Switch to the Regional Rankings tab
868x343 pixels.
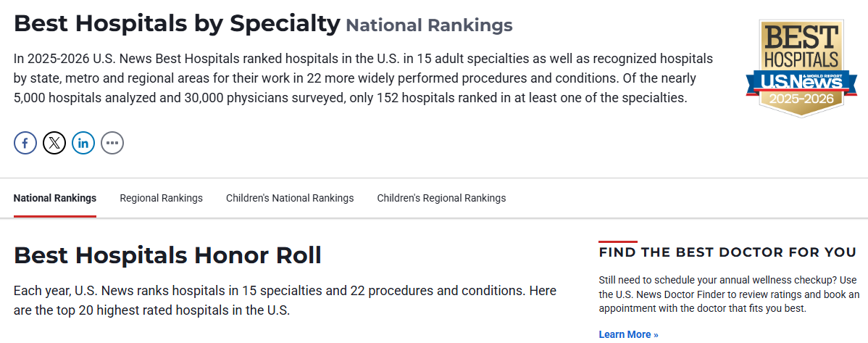point(161,198)
